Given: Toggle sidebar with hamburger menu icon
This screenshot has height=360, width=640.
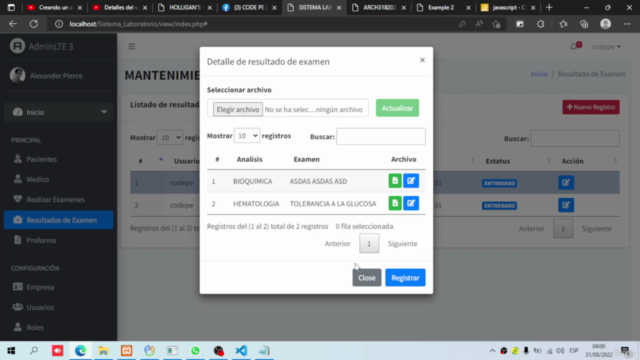Looking at the screenshot, I should (x=131, y=47).
